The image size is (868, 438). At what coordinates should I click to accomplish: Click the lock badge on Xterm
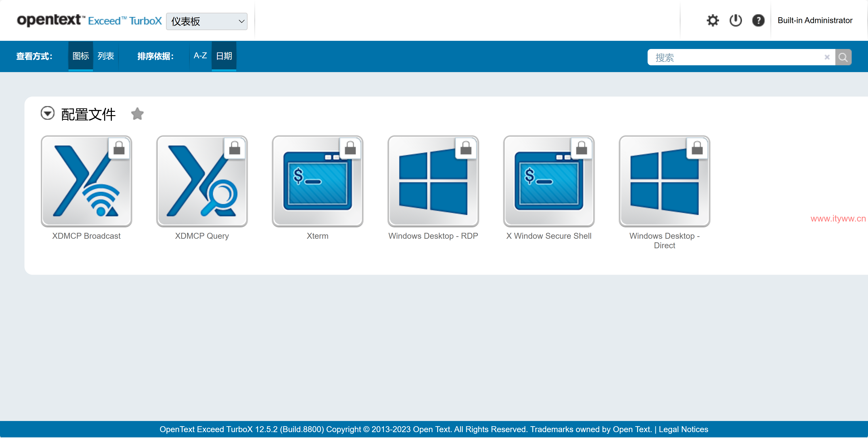point(350,148)
